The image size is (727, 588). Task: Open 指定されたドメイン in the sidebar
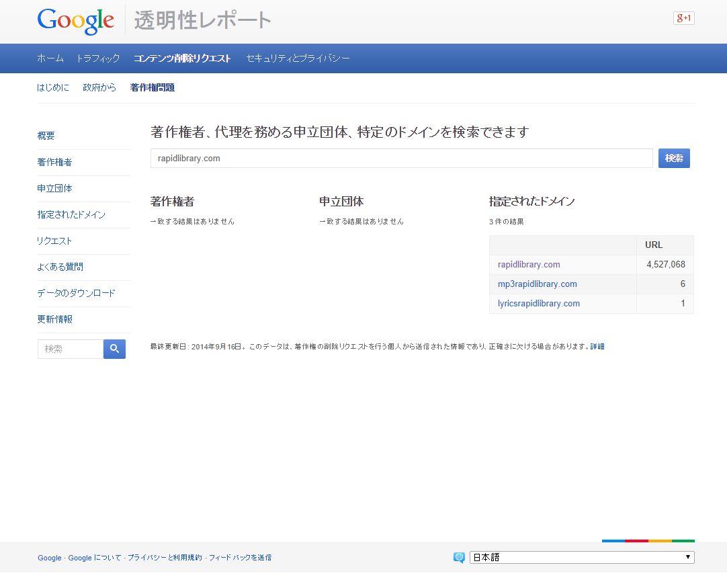(71, 214)
